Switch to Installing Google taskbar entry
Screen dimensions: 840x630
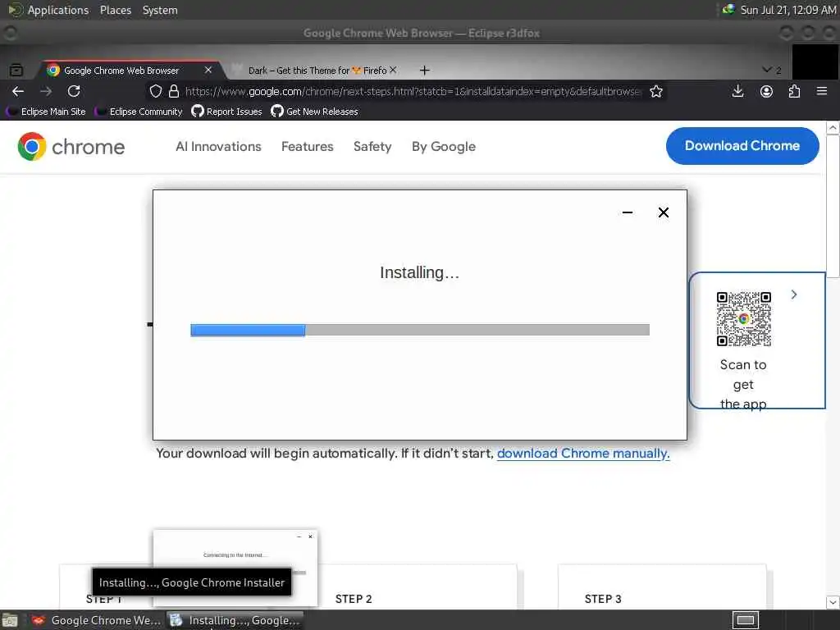point(235,620)
